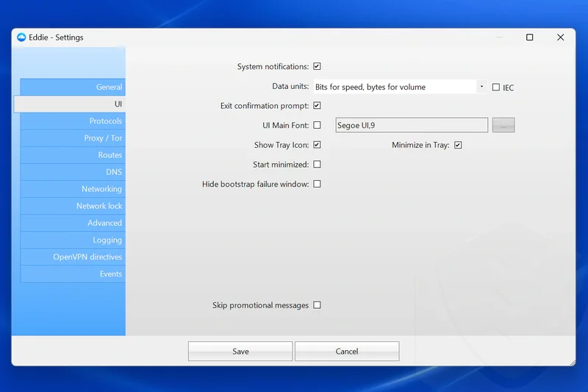
Task: Enable Start minimized option
Action: point(317,165)
